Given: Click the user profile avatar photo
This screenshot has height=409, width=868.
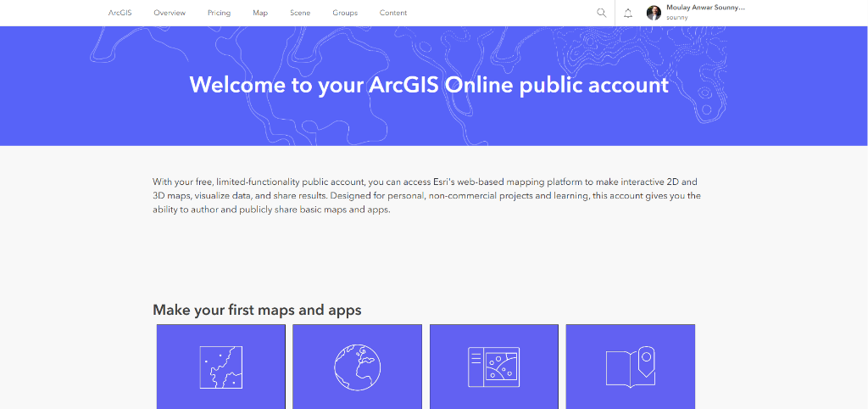Looking at the screenshot, I should [x=654, y=13].
